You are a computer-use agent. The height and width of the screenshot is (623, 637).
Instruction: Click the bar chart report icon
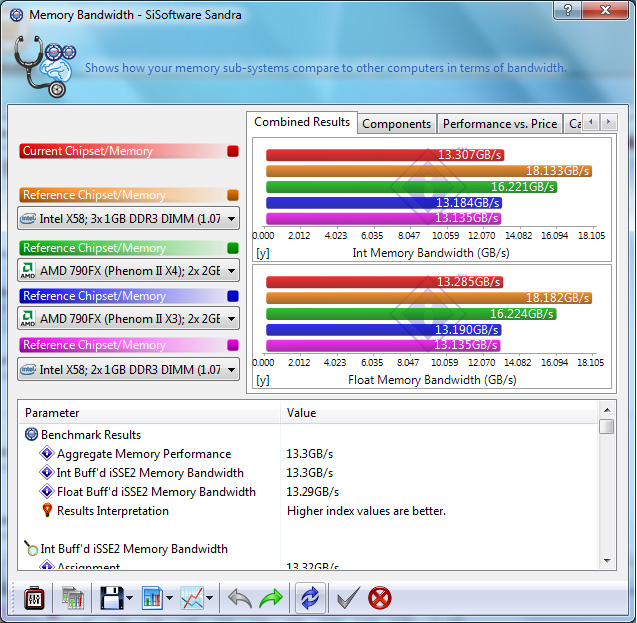[152, 598]
